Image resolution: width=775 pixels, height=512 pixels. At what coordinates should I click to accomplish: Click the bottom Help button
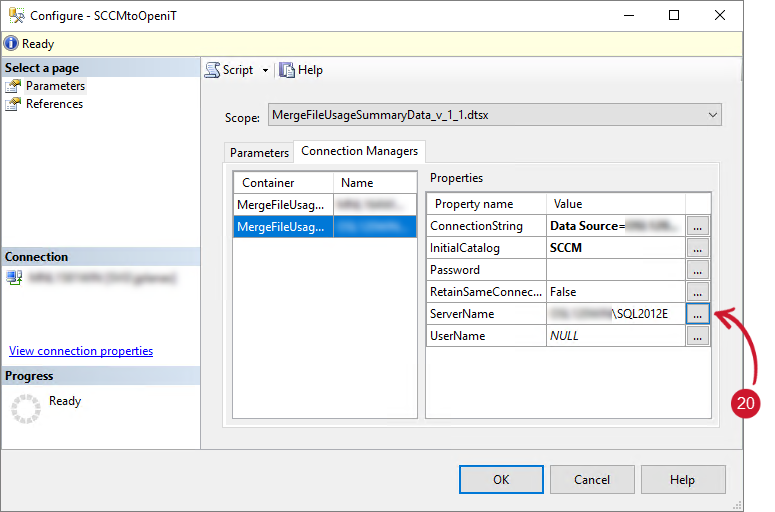pyautogui.click(x=683, y=479)
